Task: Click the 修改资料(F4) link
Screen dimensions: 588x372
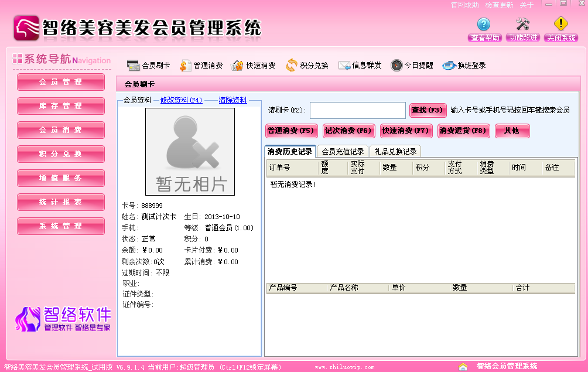Action: click(181, 100)
